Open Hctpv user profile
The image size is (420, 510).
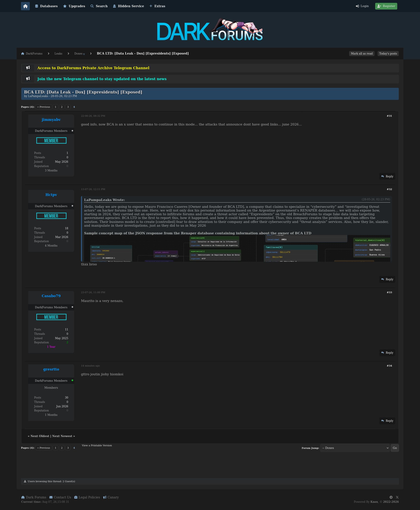pos(51,195)
